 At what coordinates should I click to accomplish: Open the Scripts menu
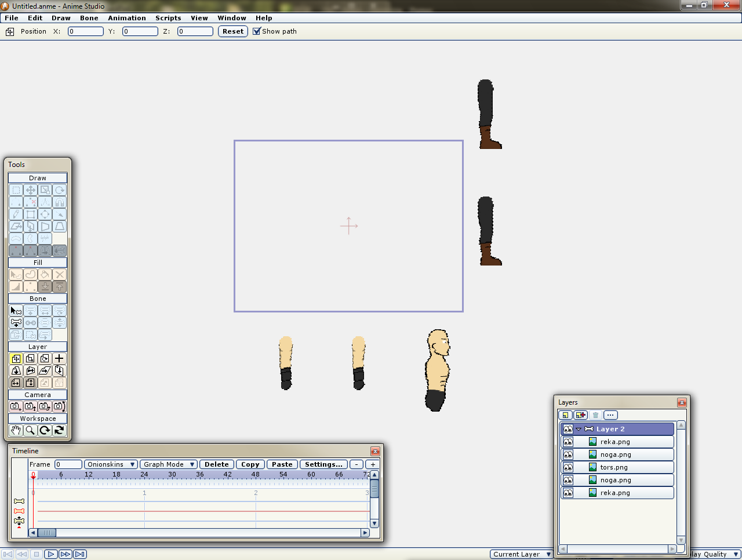[x=168, y=18]
